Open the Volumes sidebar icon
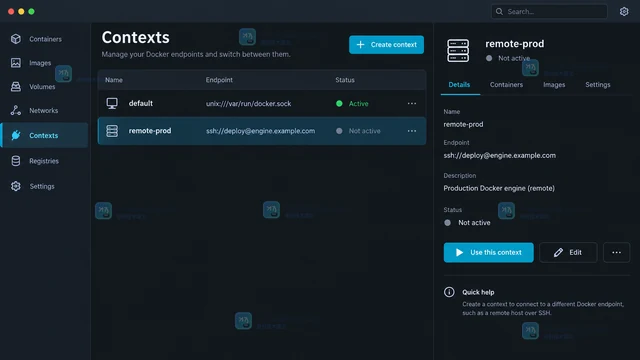640x360 pixels. 16,87
